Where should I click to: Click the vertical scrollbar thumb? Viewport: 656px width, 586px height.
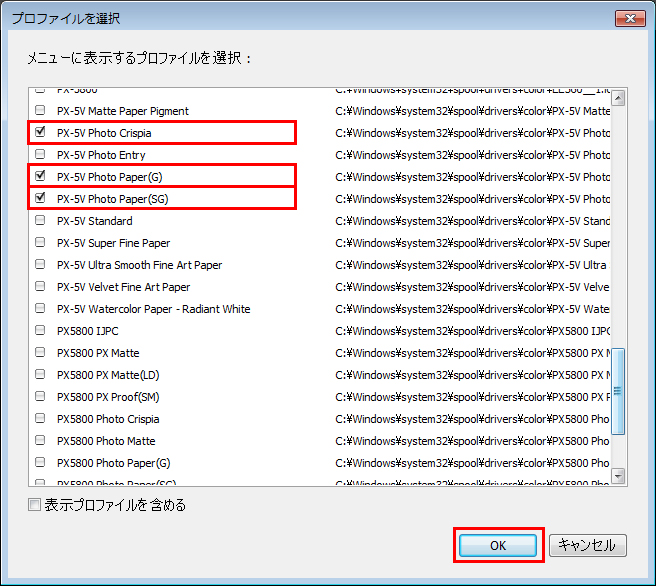click(618, 392)
